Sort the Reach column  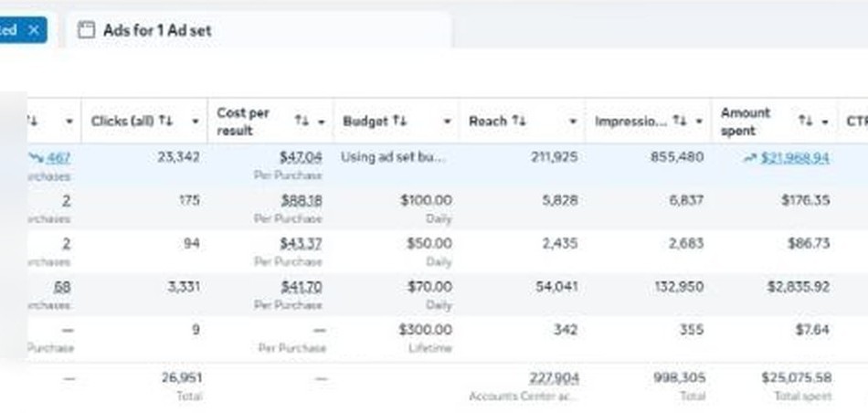coord(519,121)
